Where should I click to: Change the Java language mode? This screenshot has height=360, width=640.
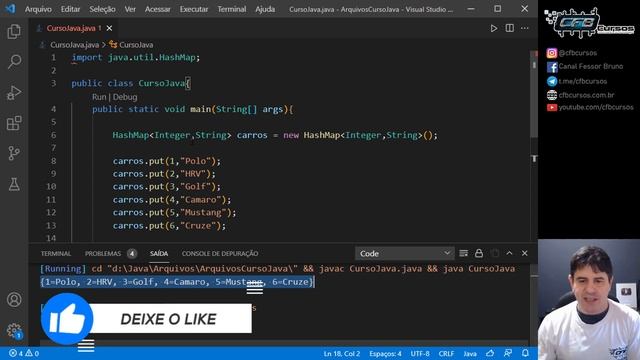(470, 353)
